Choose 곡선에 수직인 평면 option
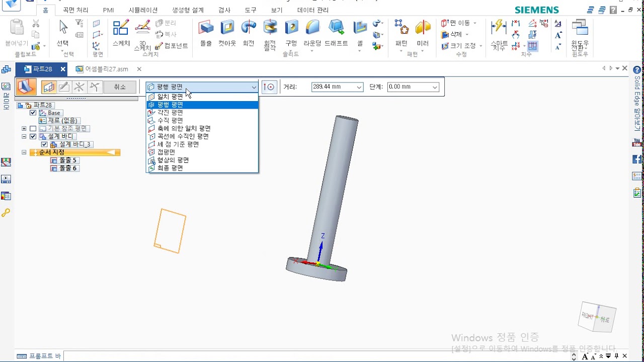Screen dimensions: 644x362 click(x=202, y=136)
